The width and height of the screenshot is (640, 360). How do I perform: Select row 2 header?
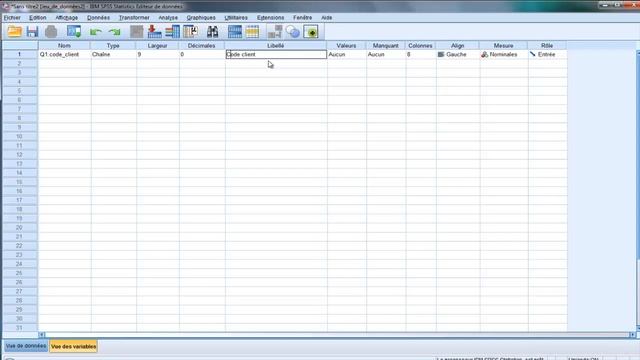click(x=20, y=63)
